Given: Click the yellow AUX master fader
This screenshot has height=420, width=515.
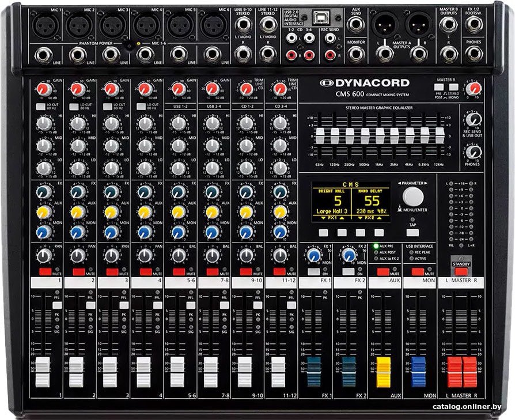Looking at the screenshot, I should tap(383, 372).
